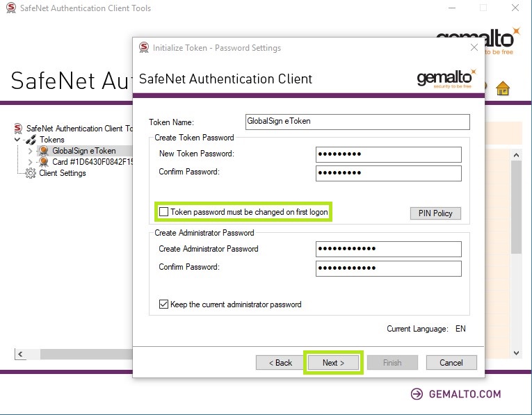Close the Initialize Token dialog
Image resolution: width=532 pixels, height=415 pixels.
point(474,47)
